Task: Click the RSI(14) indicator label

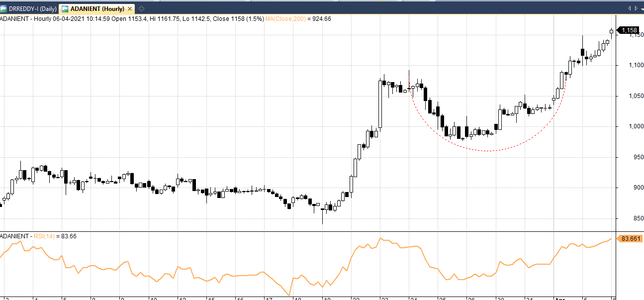Action: point(45,236)
